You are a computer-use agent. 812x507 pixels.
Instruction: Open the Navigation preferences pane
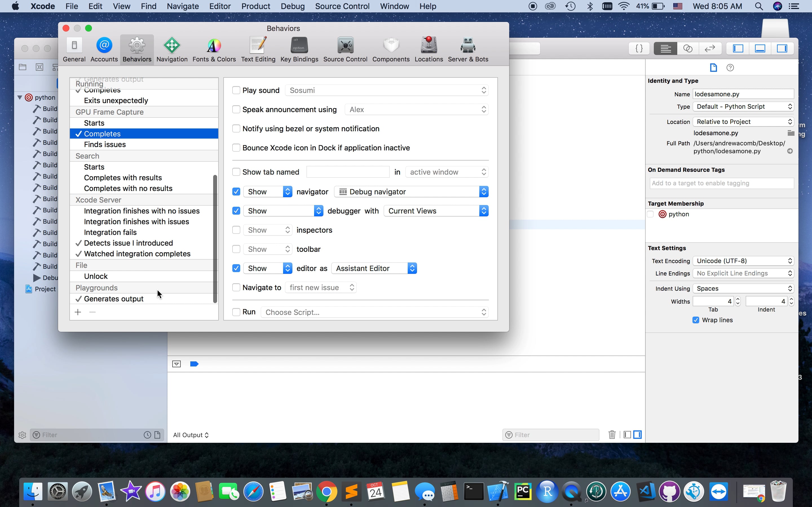(172, 50)
